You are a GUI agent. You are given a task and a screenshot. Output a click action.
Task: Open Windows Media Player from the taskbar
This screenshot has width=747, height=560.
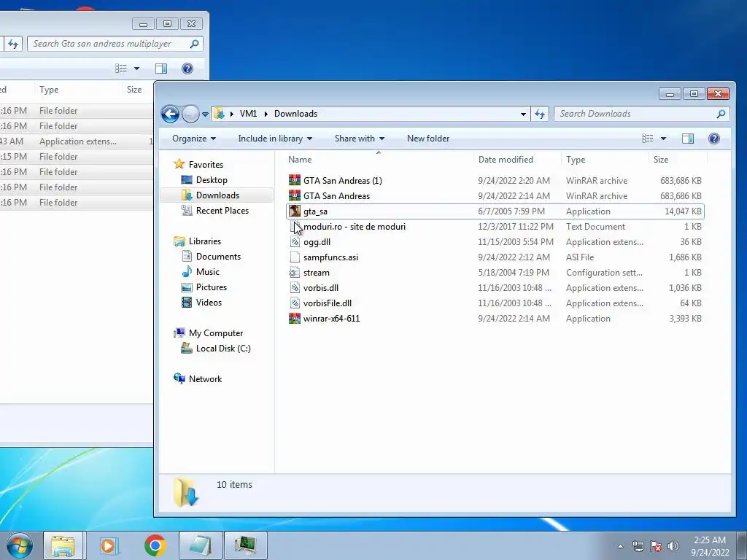click(108, 545)
